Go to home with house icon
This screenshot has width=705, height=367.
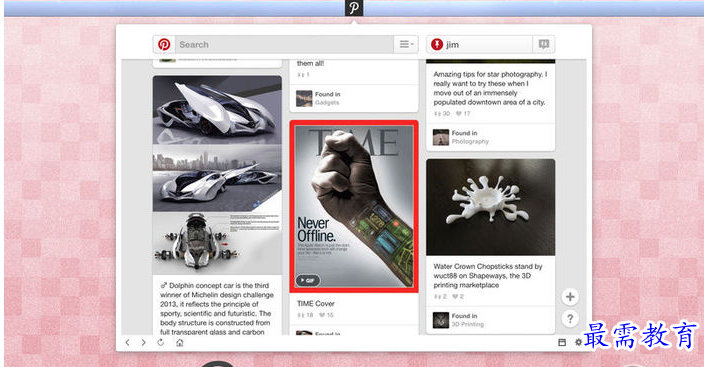179,343
